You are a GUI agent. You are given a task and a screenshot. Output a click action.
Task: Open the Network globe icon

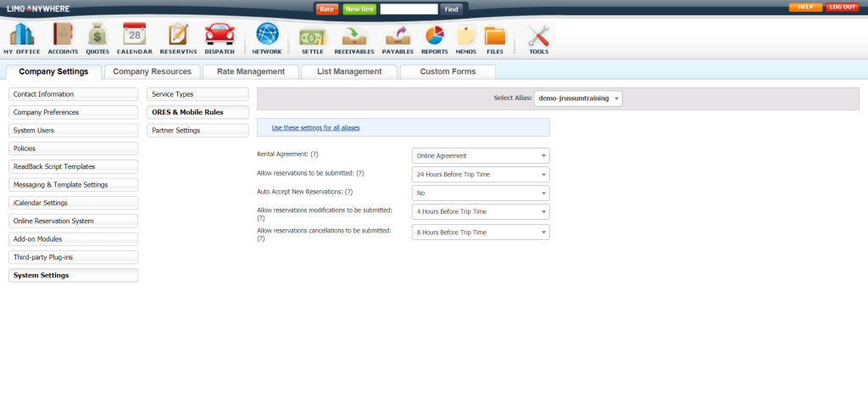[x=267, y=36]
